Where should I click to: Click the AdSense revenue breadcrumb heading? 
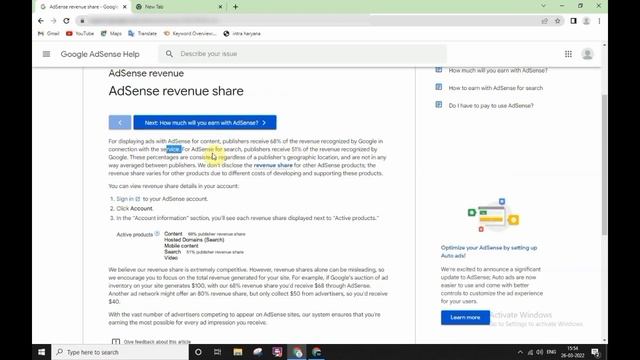146,73
